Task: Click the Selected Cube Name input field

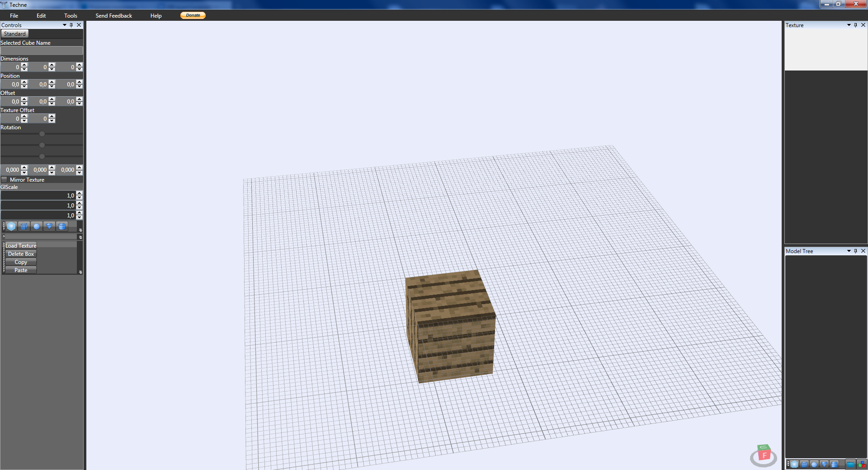Action: point(42,51)
